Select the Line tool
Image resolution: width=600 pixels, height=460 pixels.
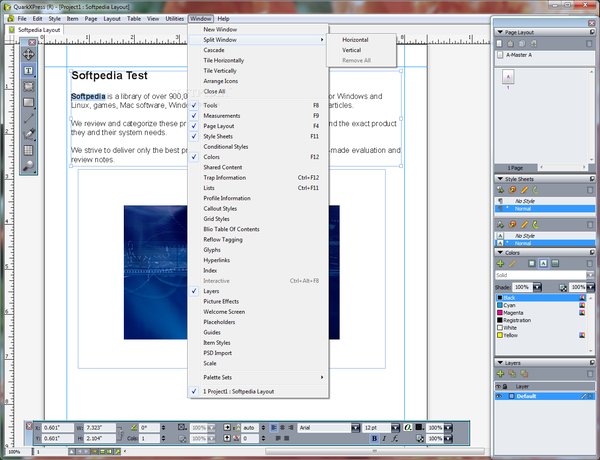28,117
